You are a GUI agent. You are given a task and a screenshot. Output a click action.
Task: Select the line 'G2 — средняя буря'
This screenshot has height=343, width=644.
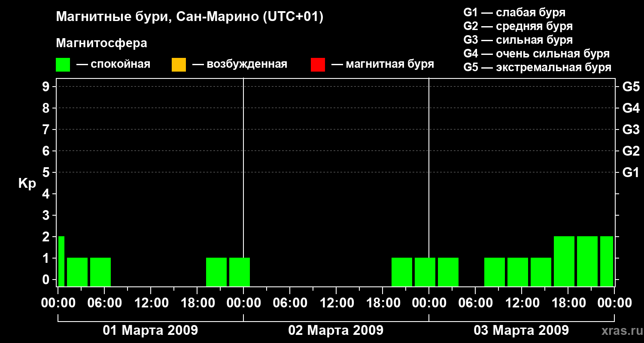pyautogui.click(x=518, y=26)
